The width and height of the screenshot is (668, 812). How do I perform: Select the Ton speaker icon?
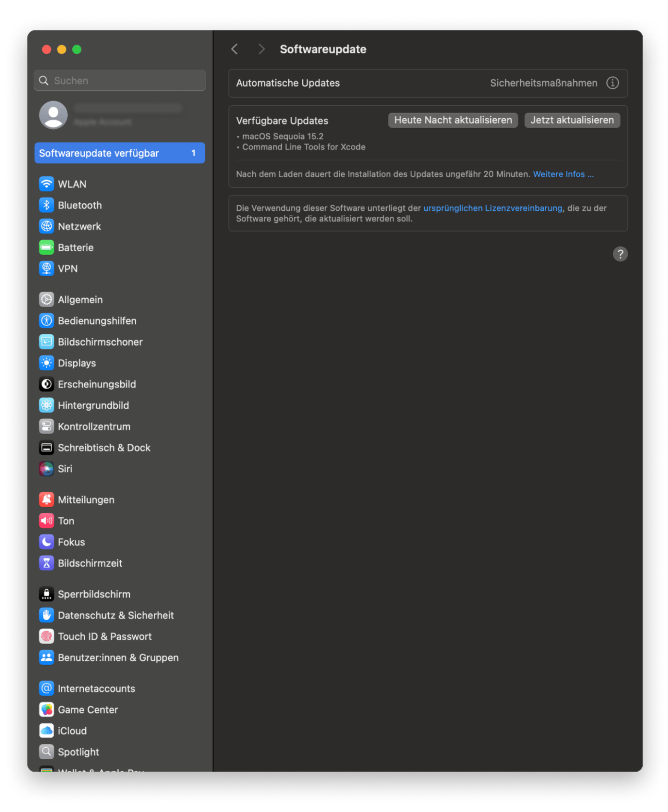coord(46,520)
